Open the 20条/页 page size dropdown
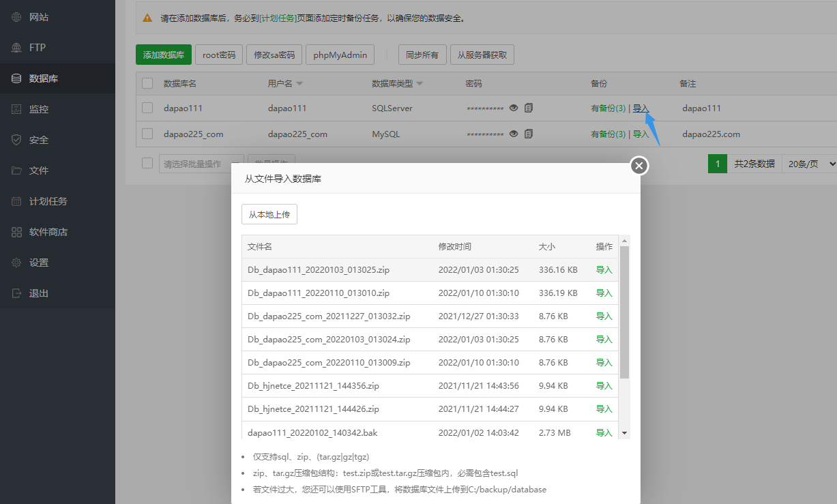Image resolution: width=837 pixels, height=504 pixels. click(x=809, y=164)
